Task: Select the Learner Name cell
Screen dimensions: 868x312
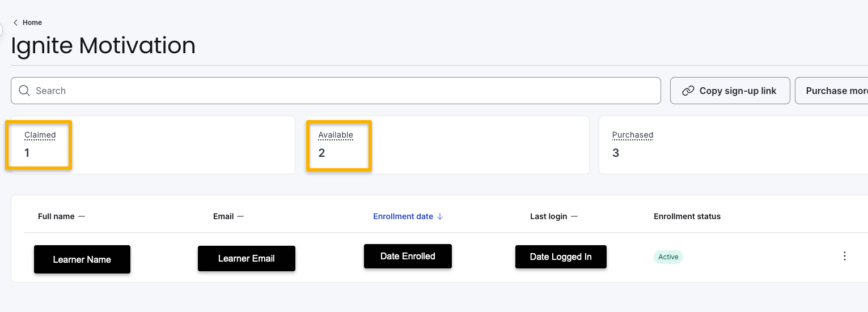Action: [x=82, y=259]
